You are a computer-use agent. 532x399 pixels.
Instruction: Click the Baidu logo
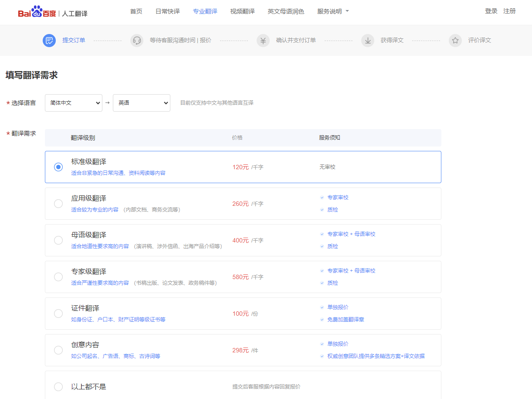point(37,12)
